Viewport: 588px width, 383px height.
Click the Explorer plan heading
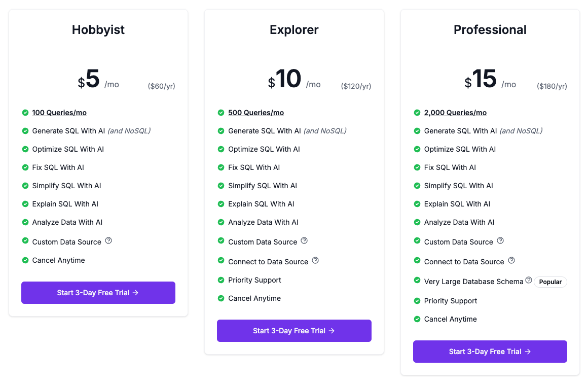[x=294, y=30]
